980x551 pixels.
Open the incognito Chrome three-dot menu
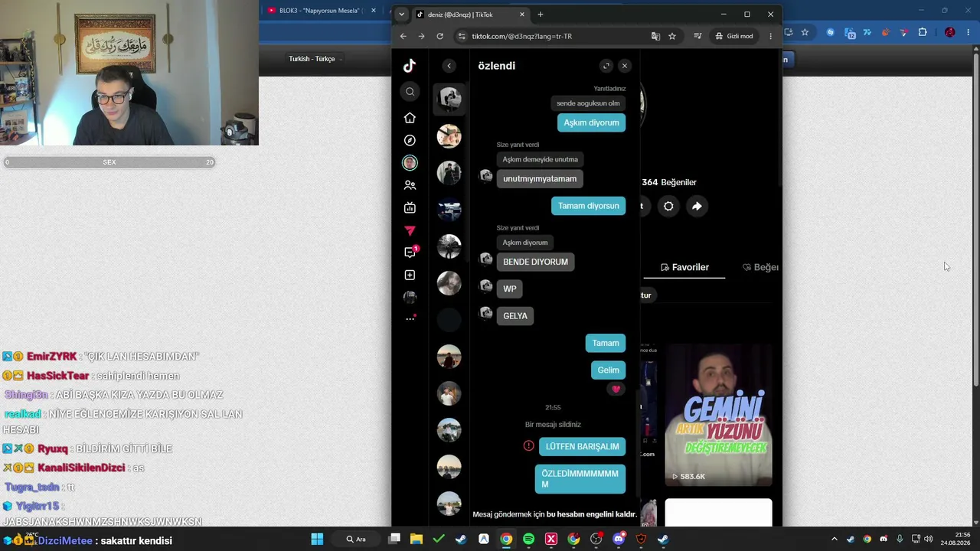(x=770, y=36)
